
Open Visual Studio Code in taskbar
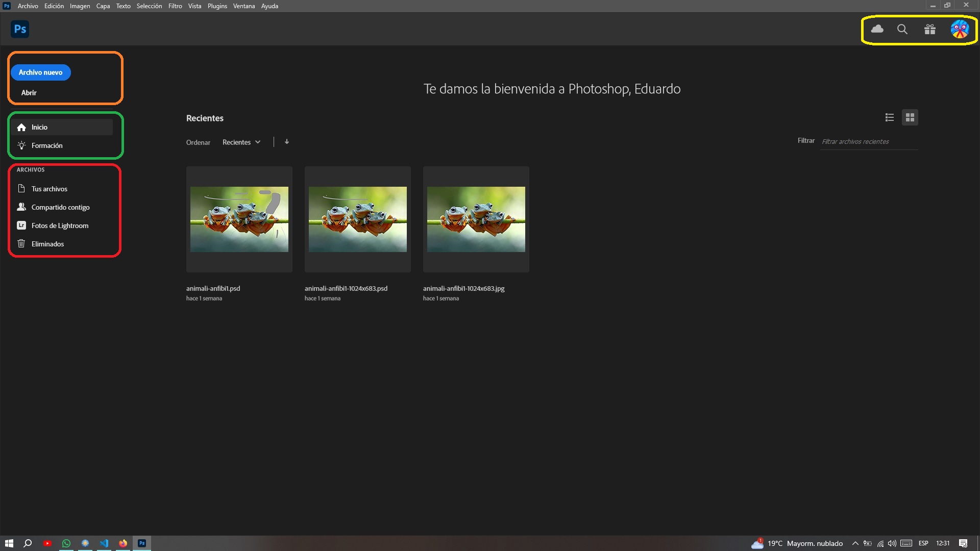pos(104,543)
